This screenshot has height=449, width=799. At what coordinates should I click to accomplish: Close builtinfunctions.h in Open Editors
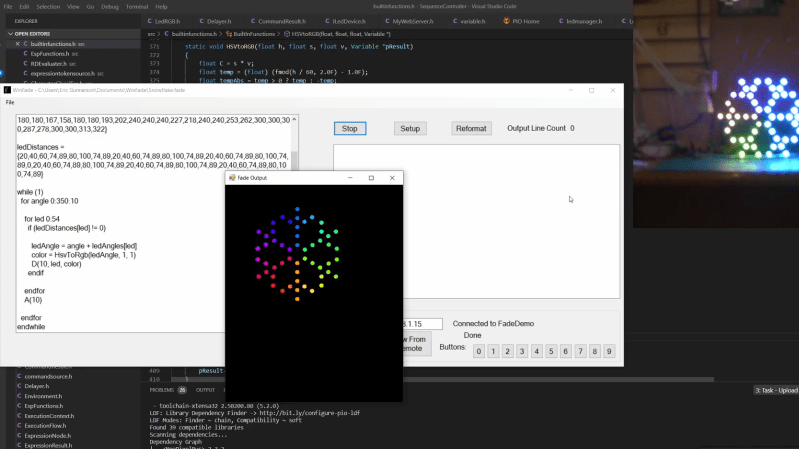(x=17, y=45)
